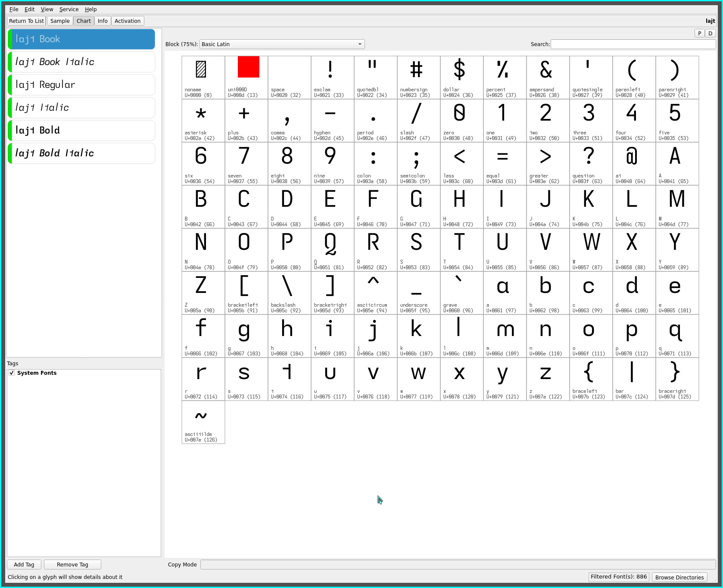Screen dimensions: 723x588
Task: Select the Lajt Italic font entry
Action: pyautogui.click(x=81, y=108)
